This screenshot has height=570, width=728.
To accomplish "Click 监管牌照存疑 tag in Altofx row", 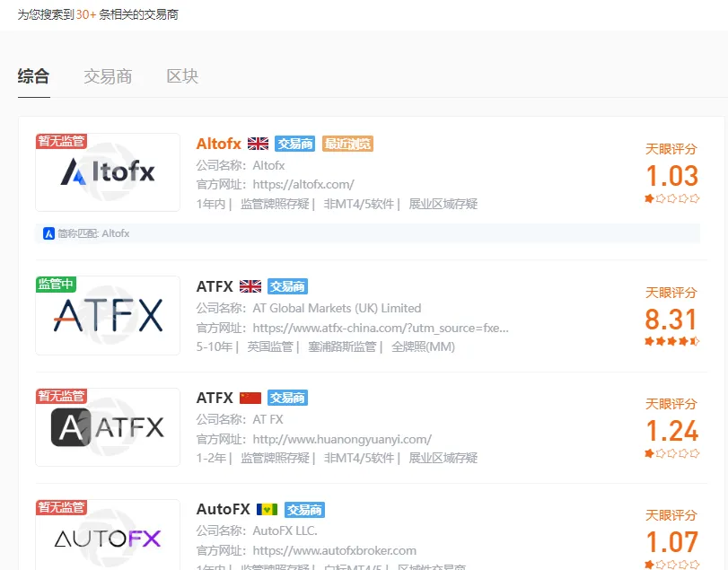I will coord(275,204).
